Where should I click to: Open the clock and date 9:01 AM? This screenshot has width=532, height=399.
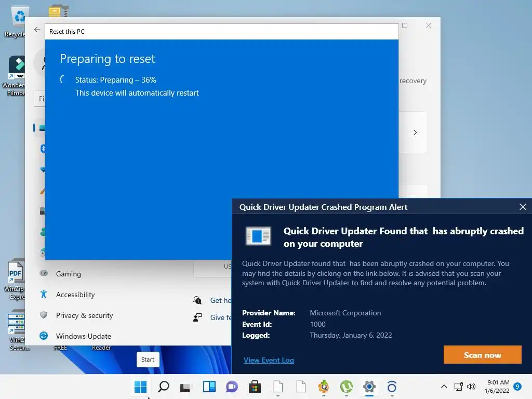click(x=497, y=387)
